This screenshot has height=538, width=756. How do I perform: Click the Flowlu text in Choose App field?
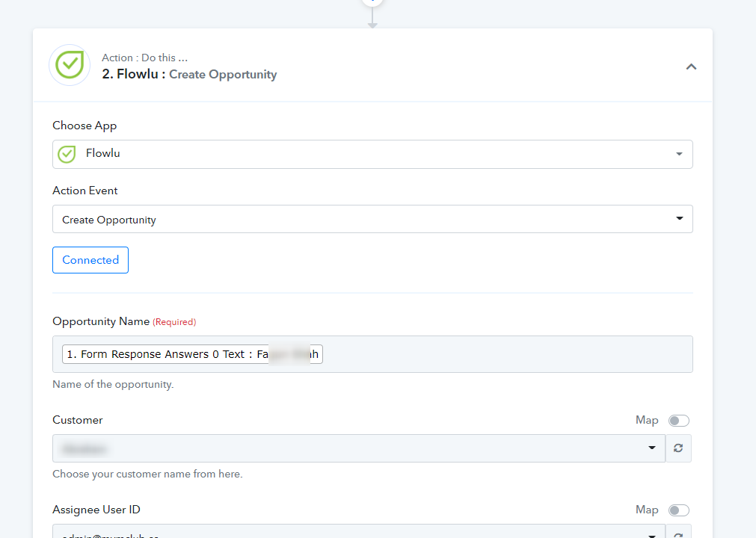pyautogui.click(x=102, y=153)
